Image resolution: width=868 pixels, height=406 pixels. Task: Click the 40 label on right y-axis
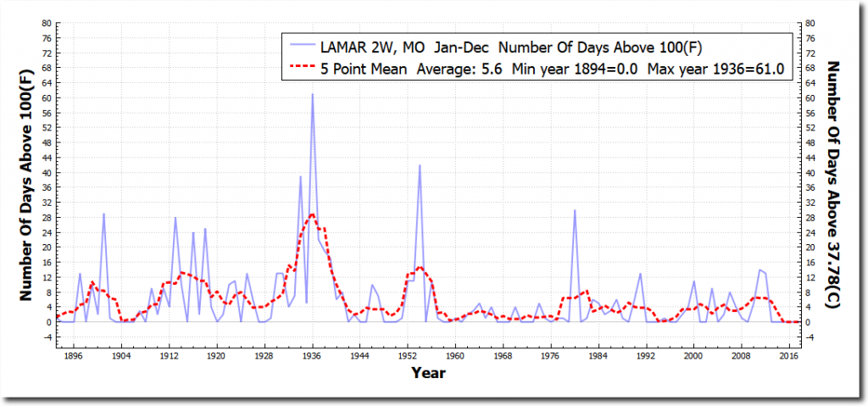pos(811,173)
